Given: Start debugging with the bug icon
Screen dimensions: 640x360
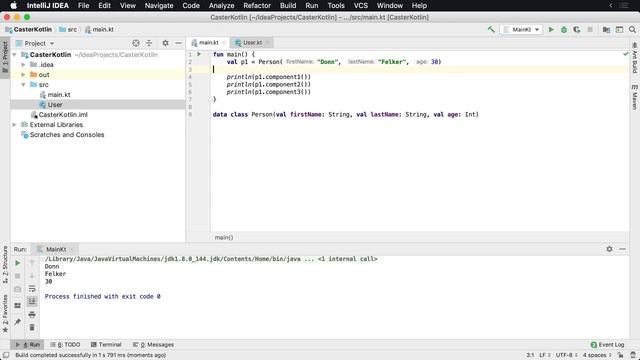Looking at the screenshot, I should (x=564, y=29).
